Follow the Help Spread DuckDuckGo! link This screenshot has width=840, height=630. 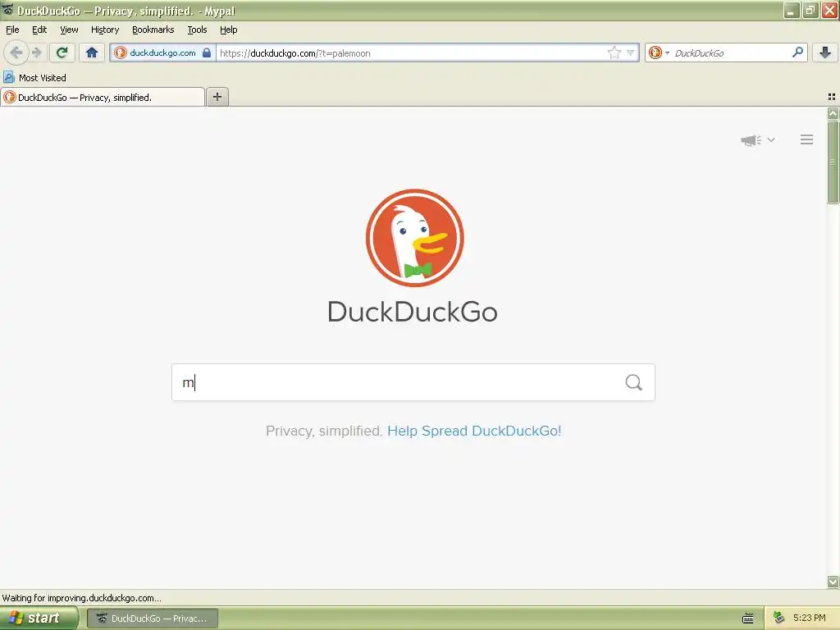pos(474,431)
